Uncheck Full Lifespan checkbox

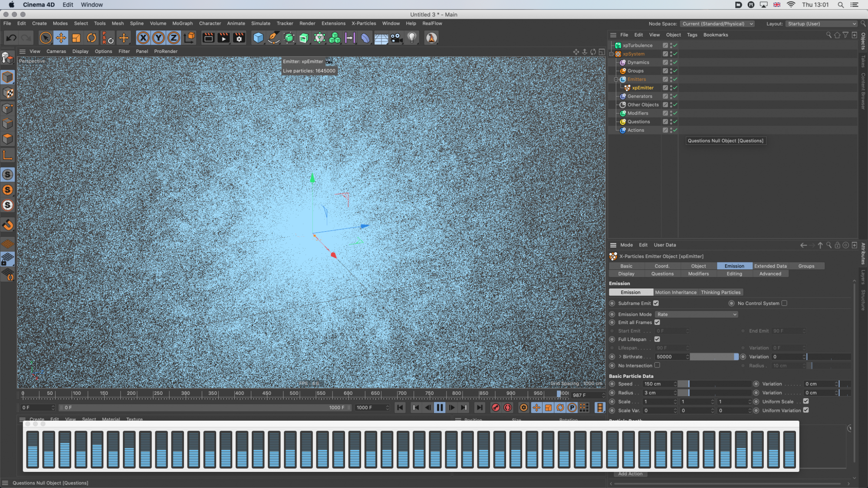[x=657, y=339]
